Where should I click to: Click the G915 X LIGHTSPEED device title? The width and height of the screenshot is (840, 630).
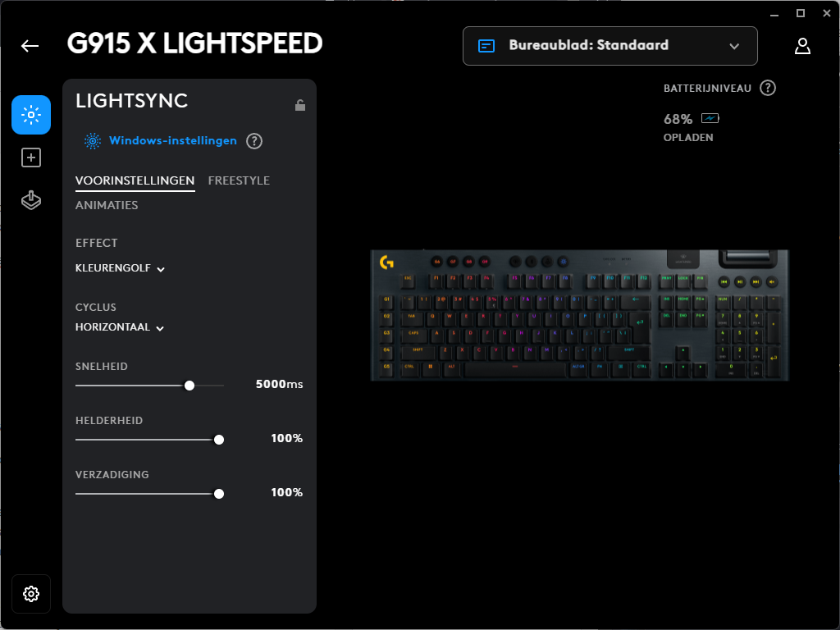tap(195, 43)
